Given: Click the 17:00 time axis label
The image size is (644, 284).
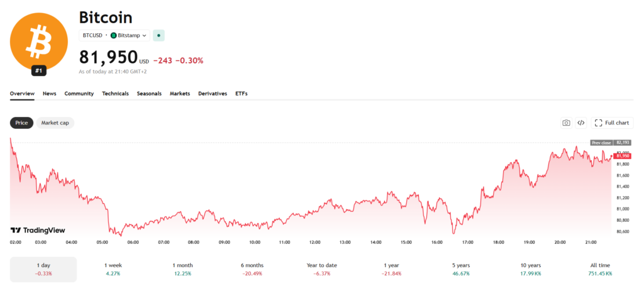Looking at the screenshot, I should coord(468,243).
